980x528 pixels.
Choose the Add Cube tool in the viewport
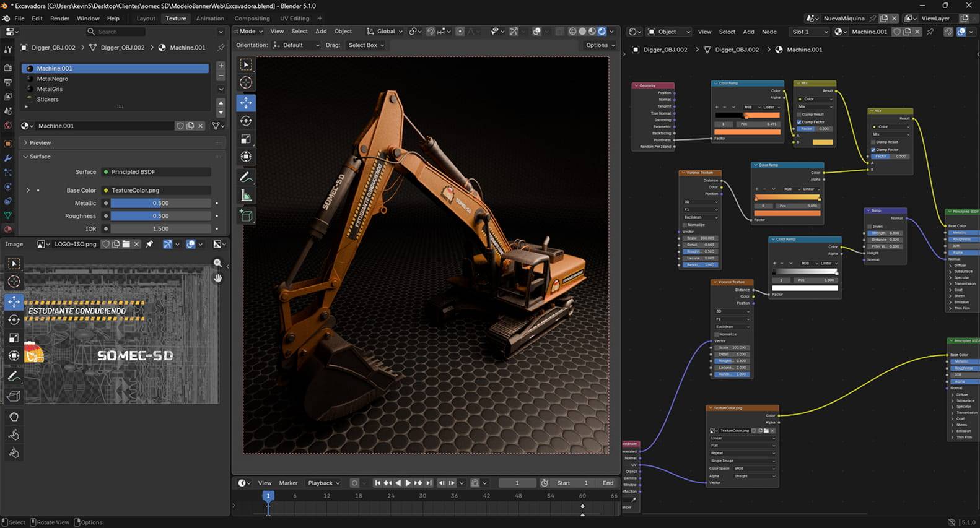(246, 215)
